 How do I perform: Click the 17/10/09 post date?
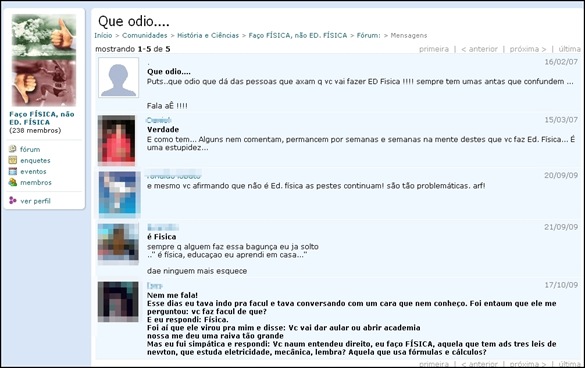[x=561, y=285]
